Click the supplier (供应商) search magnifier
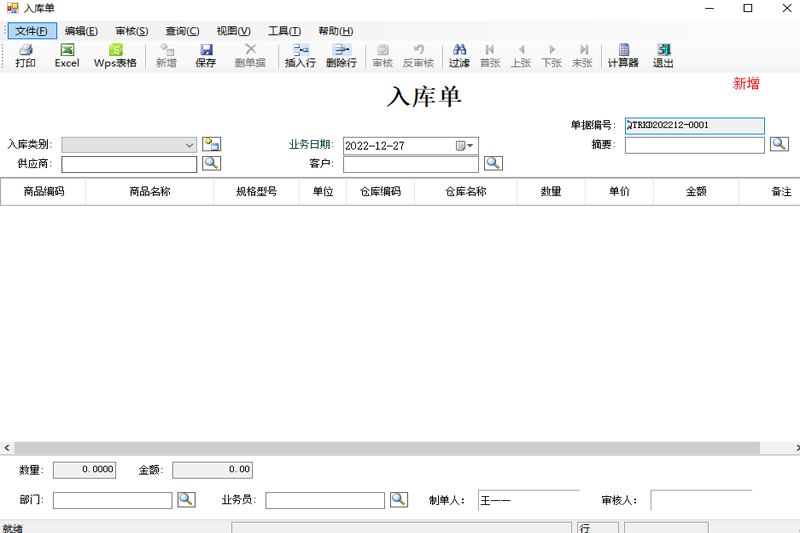800x533 pixels. pos(212,163)
